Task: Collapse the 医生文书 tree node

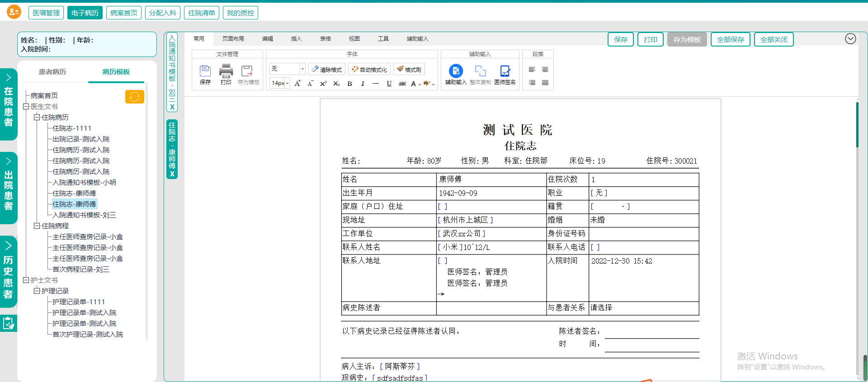Action: tap(26, 107)
